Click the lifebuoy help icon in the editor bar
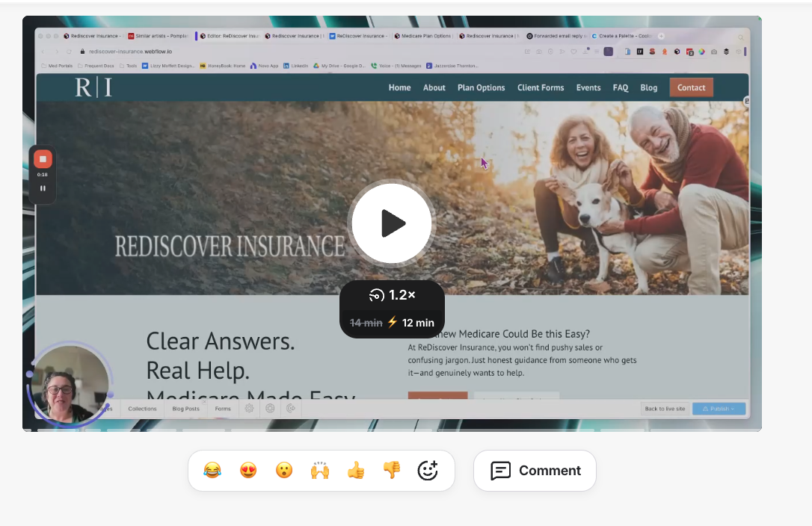812x526 pixels. click(x=270, y=409)
